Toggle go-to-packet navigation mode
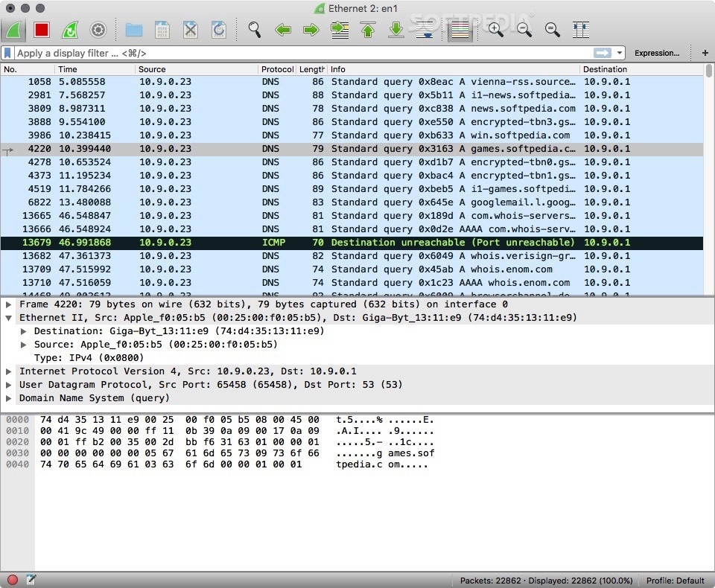Image resolution: width=715 pixels, height=588 pixels. (x=340, y=30)
